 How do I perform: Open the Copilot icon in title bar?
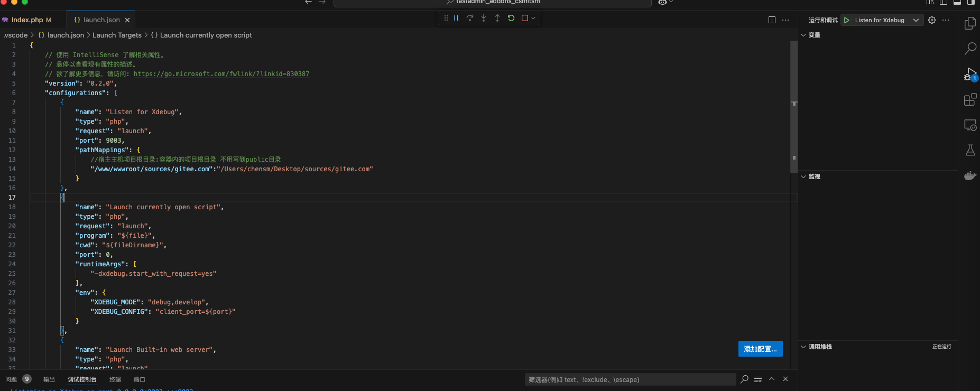[x=662, y=2]
